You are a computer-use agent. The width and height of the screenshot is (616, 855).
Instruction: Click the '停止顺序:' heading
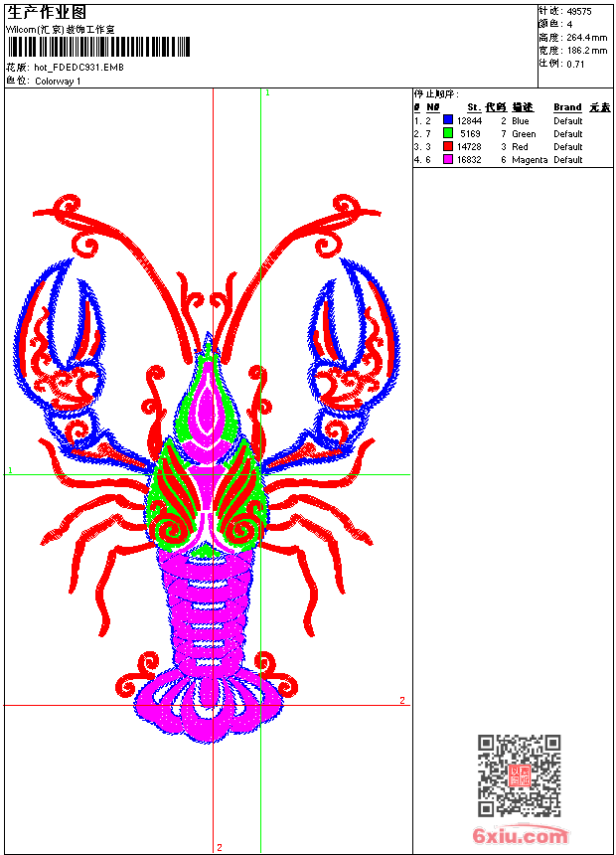(436, 94)
